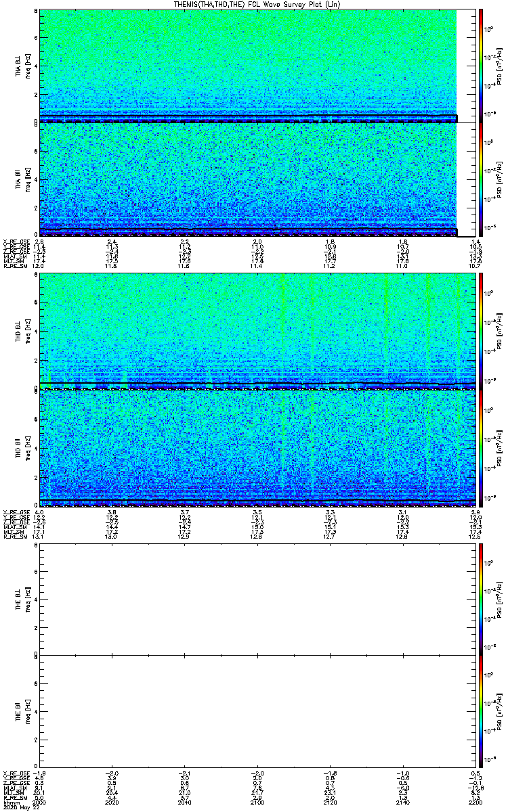Click the THD B-perpendicular freq [Hz] axis label
This screenshot has height=812, width=508.
click(28, 331)
